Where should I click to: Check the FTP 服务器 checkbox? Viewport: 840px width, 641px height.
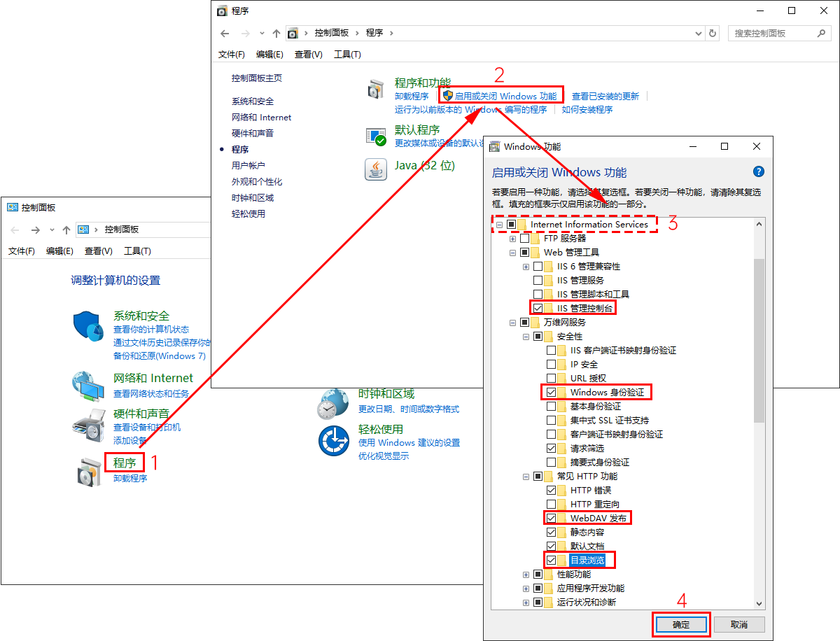[525, 239]
